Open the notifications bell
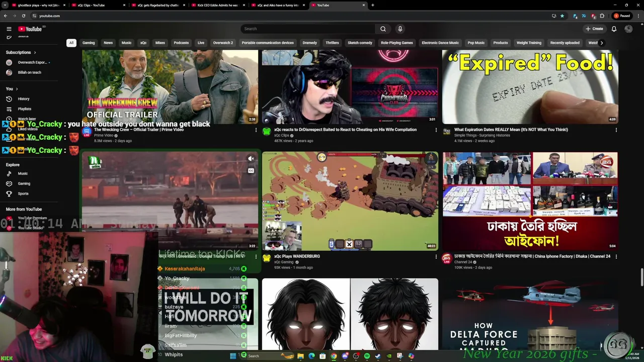Screen dimensions: 644x362 tap(614, 29)
